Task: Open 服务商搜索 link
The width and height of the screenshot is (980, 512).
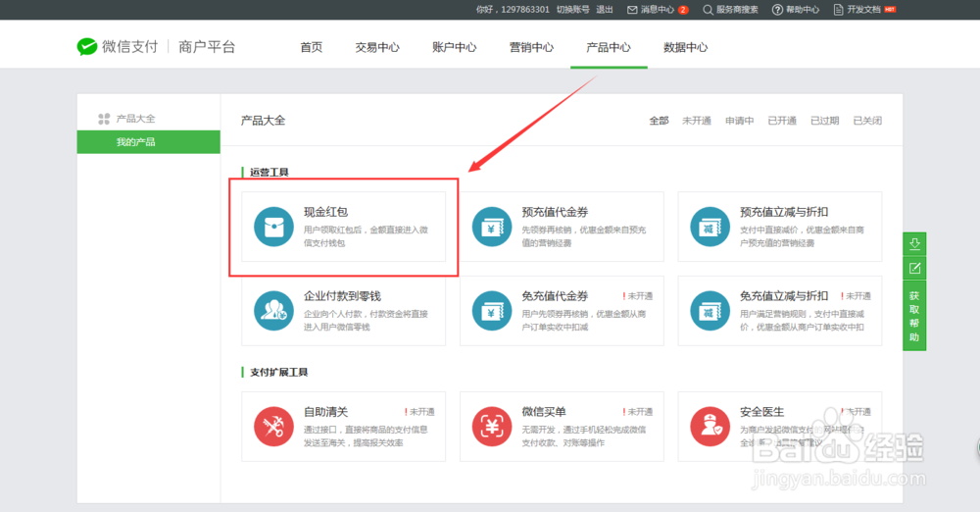Action: (737, 10)
